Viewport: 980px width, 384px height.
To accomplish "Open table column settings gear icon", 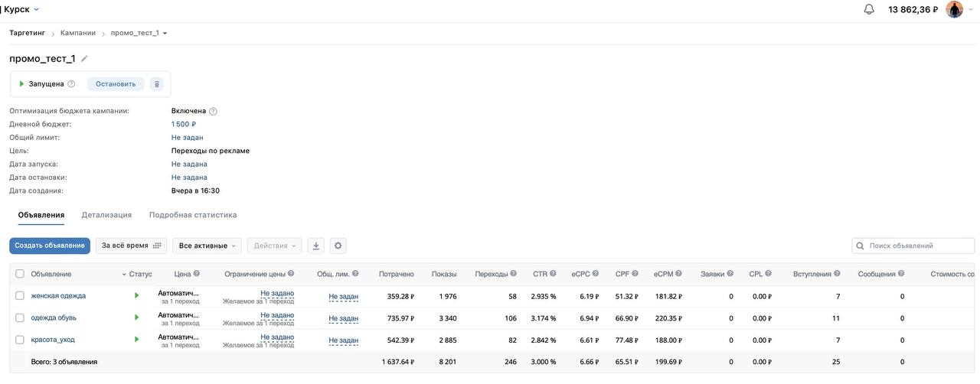I will click(x=338, y=246).
